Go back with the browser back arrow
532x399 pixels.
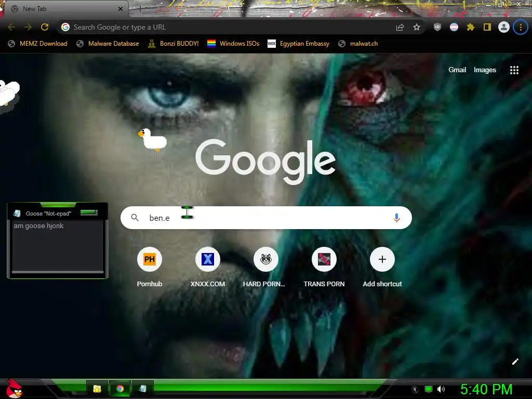click(11, 27)
